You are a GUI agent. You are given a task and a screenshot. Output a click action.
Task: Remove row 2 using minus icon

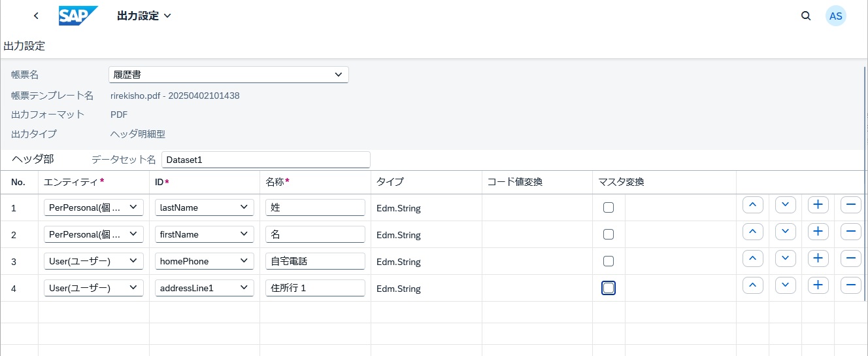pos(850,232)
